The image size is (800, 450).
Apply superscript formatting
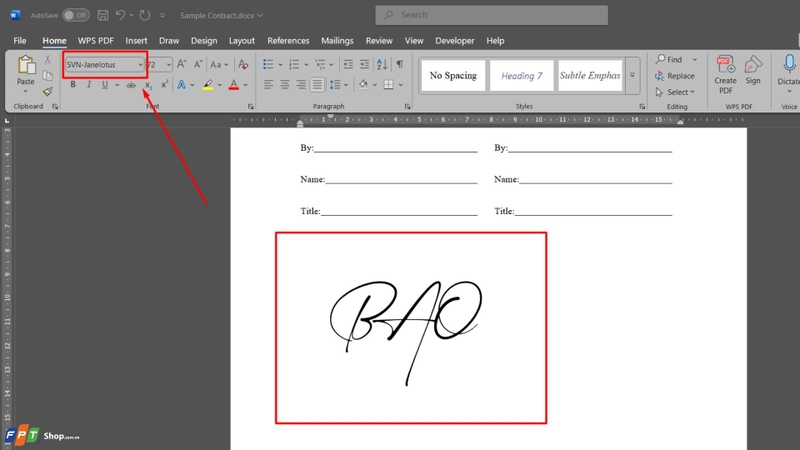tap(164, 85)
